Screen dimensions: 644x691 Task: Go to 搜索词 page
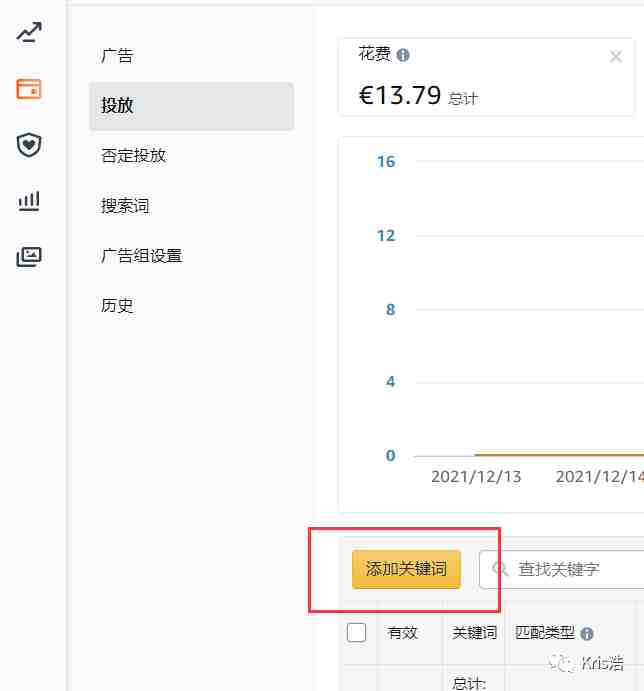pos(125,206)
